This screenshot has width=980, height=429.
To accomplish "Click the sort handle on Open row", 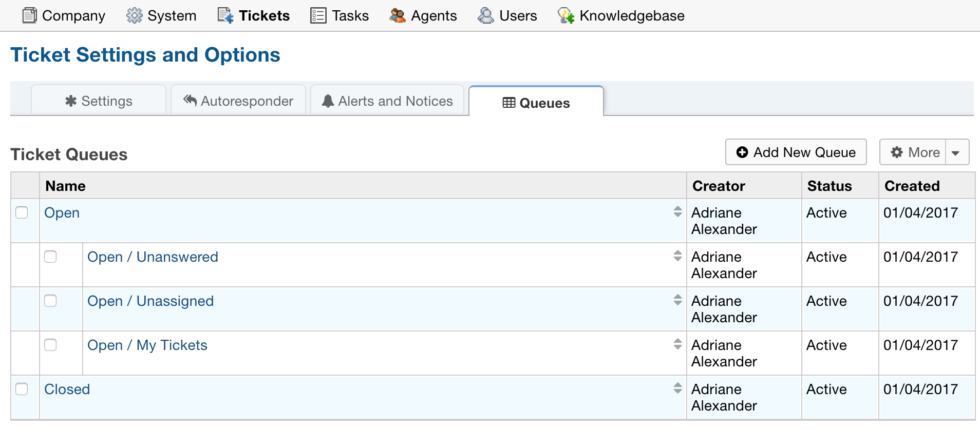I will pyautogui.click(x=677, y=211).
